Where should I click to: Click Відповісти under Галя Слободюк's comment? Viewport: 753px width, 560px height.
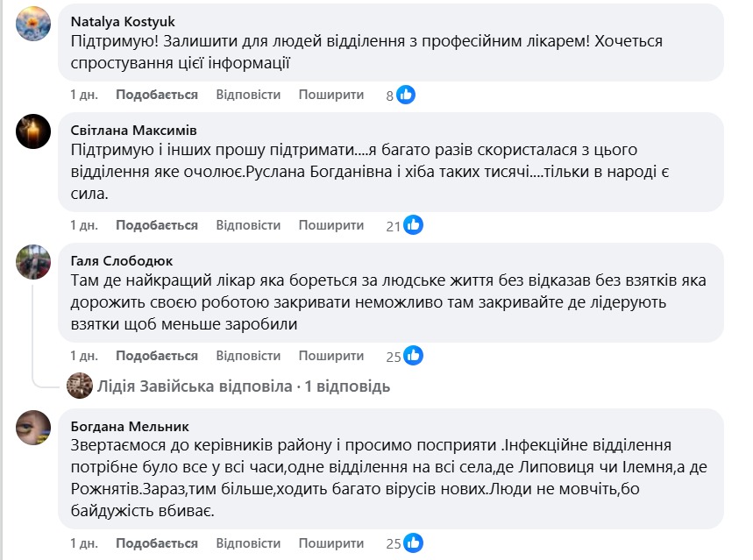pyautogui.click(x=248, y=356)
